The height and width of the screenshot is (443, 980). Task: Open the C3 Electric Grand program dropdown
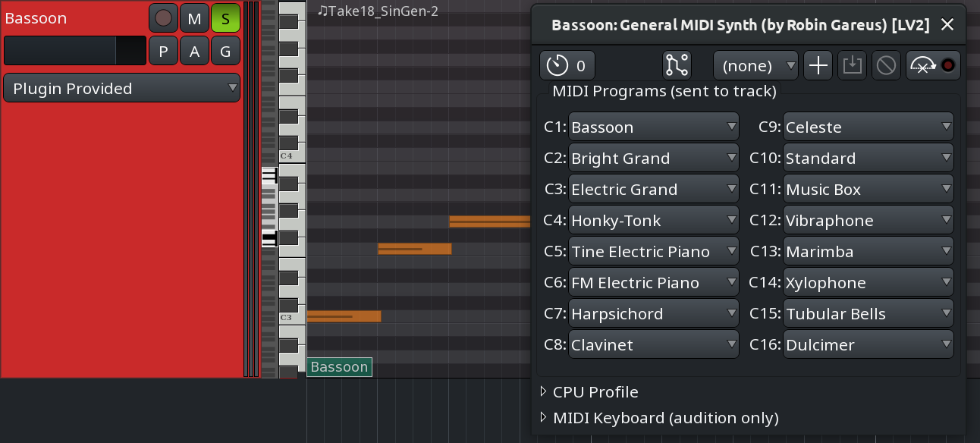point(654,189)
